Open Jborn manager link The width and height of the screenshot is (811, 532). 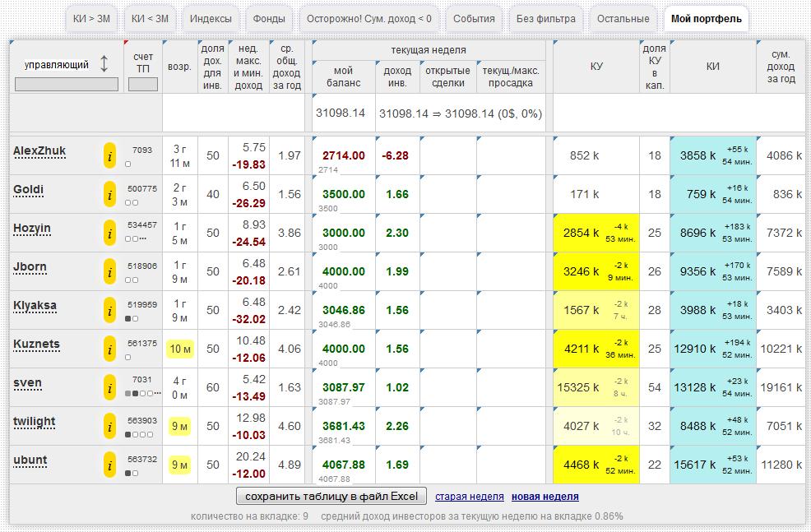30,266
